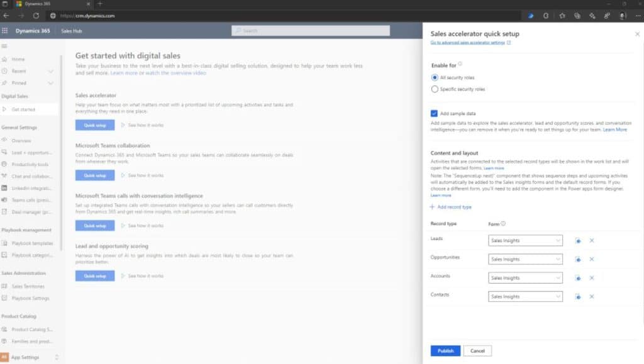Viewport: 644px width, 364px height.
Task: Remove the Opportunities record type
Action: (591, 260)
